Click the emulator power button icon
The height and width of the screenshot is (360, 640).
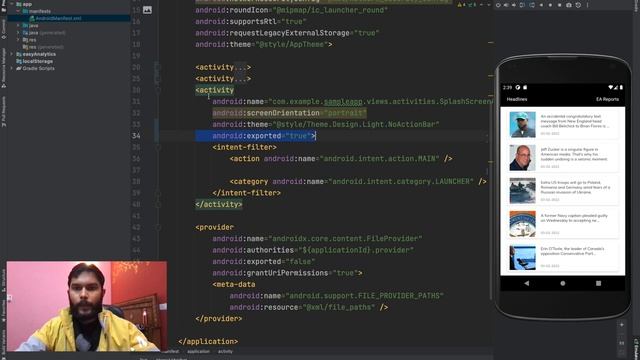(498, 5)
